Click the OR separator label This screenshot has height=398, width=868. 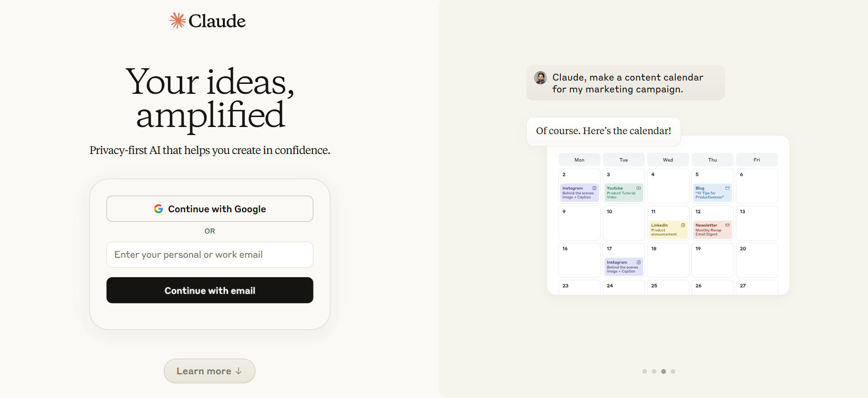click(210, 231)
